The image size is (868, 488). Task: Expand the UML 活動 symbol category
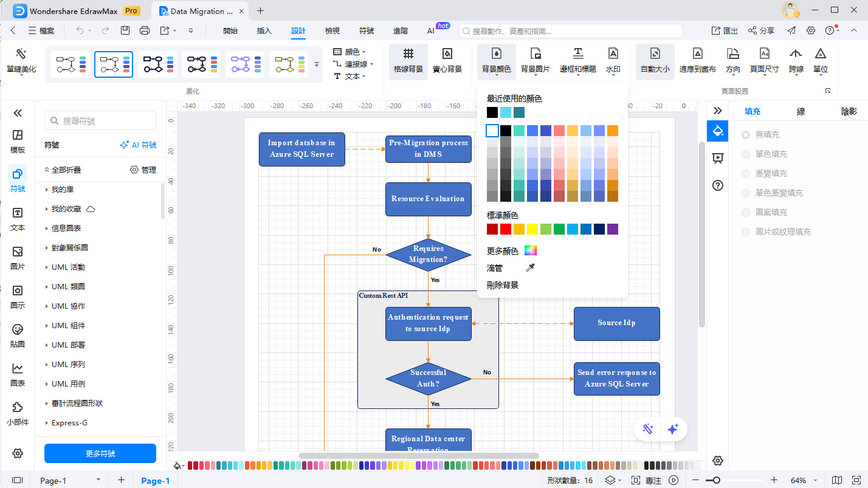click(x=68, y=267)
